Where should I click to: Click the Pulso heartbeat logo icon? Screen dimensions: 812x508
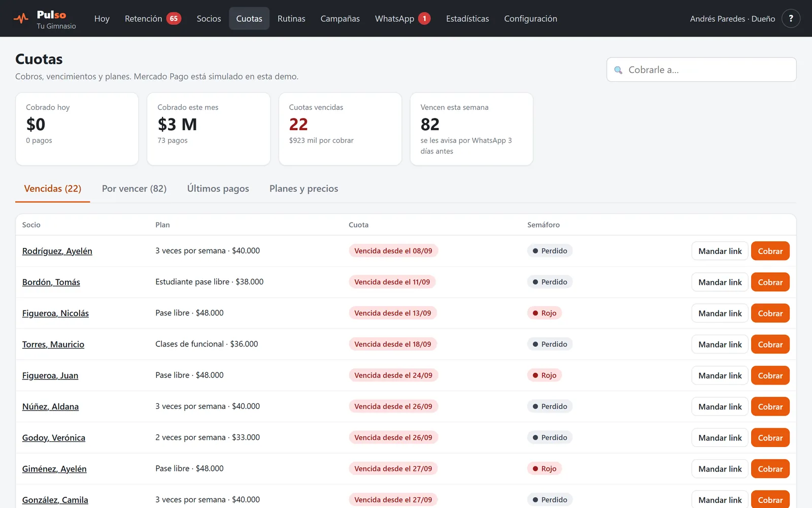click(21, 19)
